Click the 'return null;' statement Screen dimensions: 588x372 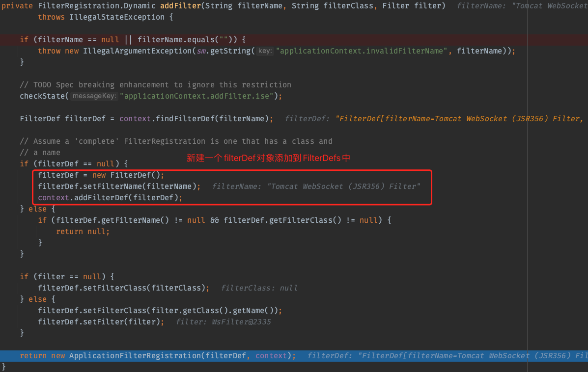click(x=83, y=232)
